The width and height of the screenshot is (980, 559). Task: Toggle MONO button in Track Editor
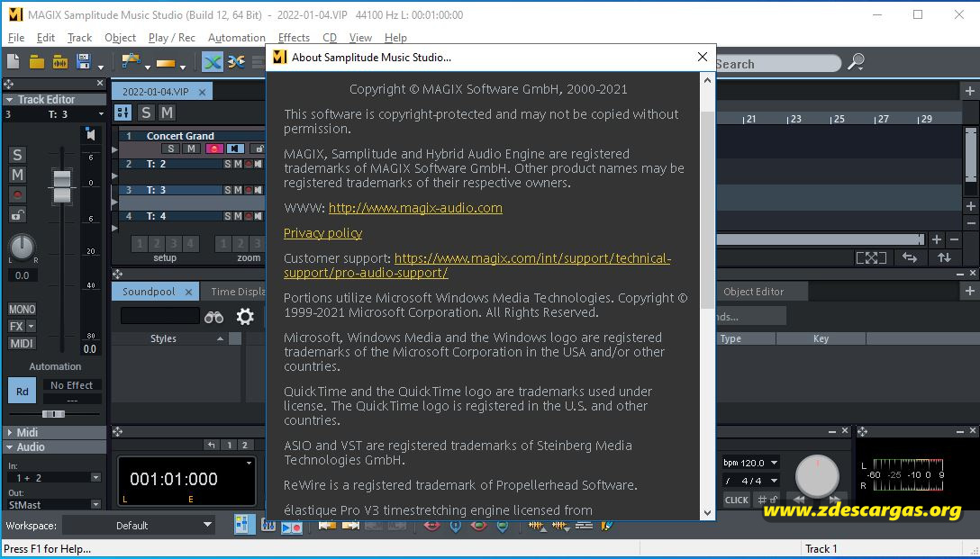22,310
